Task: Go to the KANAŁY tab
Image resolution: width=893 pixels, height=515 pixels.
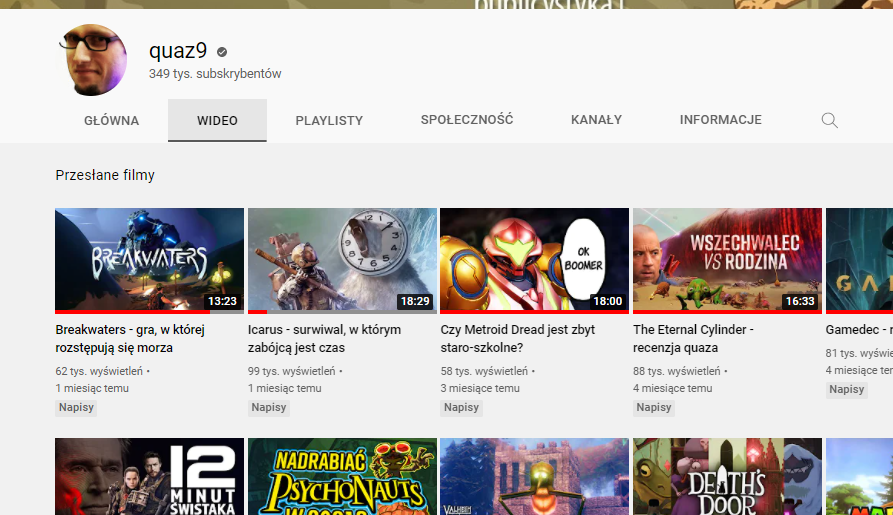Action: (x=596, y=120)
